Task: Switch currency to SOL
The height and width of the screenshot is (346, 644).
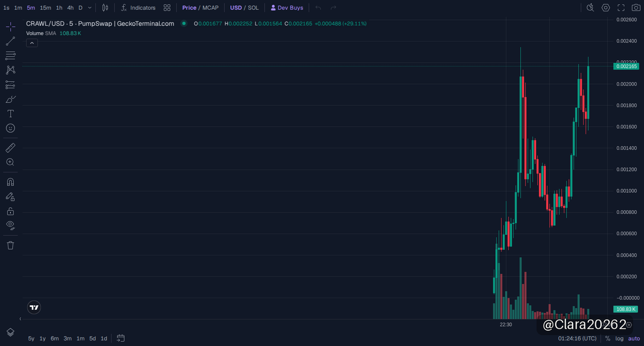Action: 253,8
